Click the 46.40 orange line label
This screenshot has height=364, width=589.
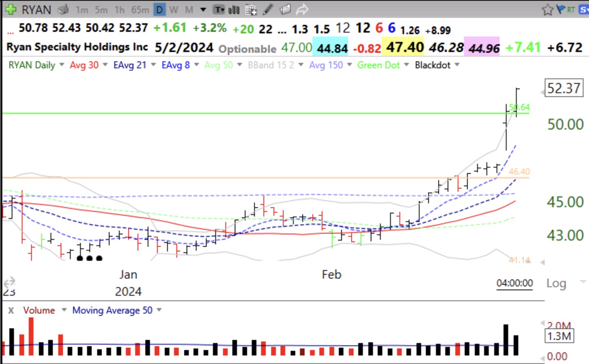[x=519, y=172]
